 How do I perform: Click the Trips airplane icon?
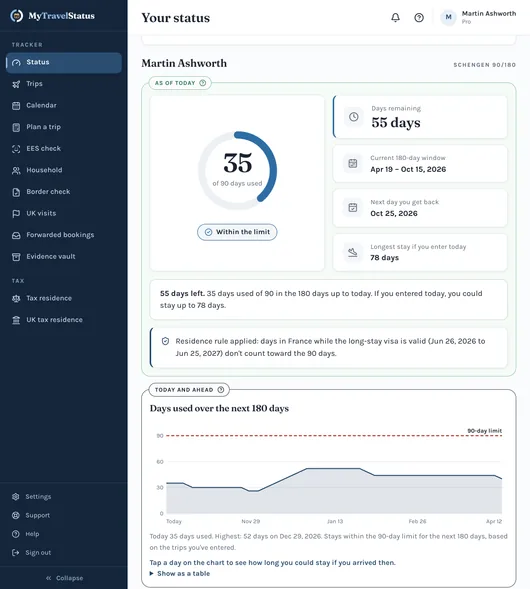(x=16, y=84)
